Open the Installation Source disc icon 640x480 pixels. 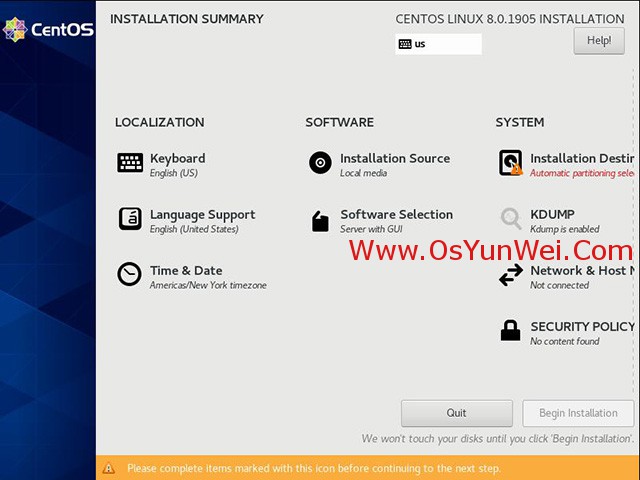coord(320,163)
